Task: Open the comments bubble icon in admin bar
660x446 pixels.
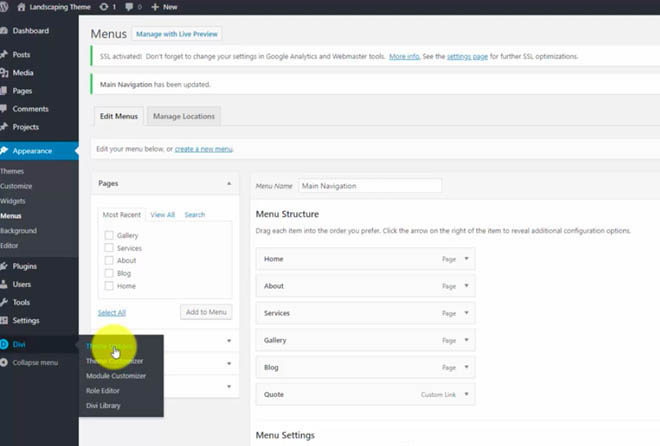Action: click(129, 7)
